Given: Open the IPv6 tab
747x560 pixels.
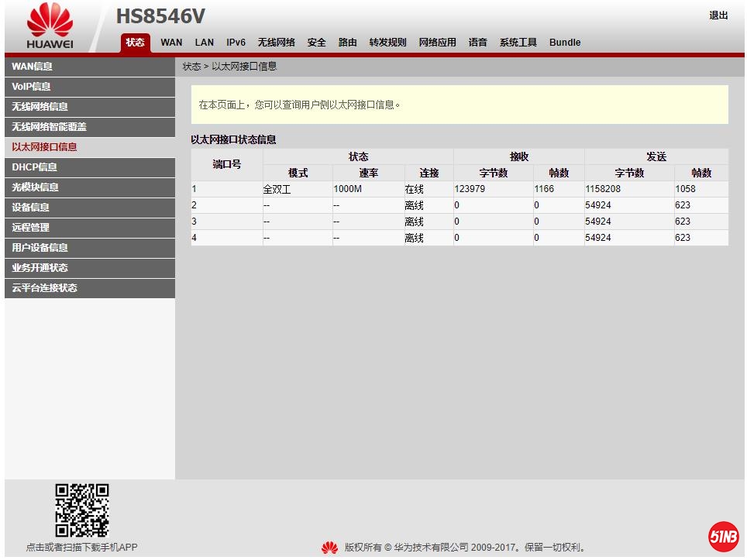Looking at the screenshot, I should pos(236,43).
